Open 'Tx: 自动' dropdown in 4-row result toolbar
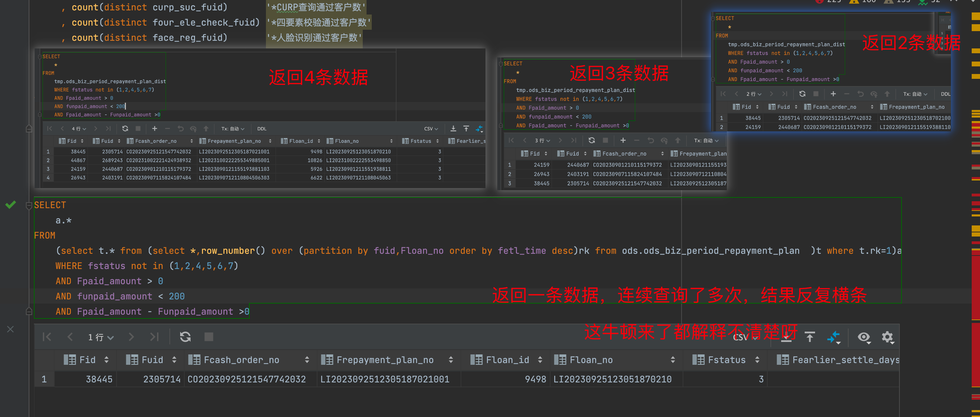This screenshot has height=417, width=980. click(x=233, y=129)
